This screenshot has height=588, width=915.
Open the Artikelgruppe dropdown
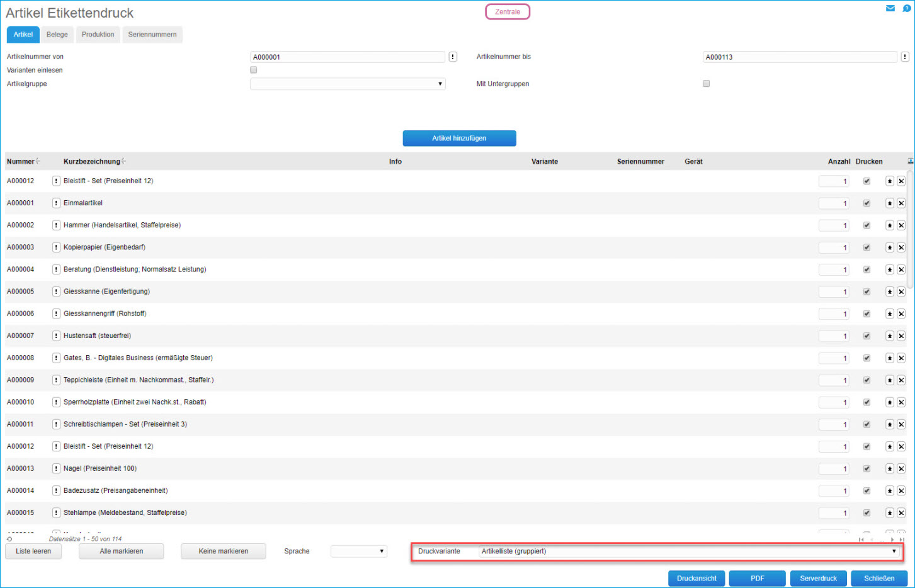pyautogui.click(x=348, y=84)
